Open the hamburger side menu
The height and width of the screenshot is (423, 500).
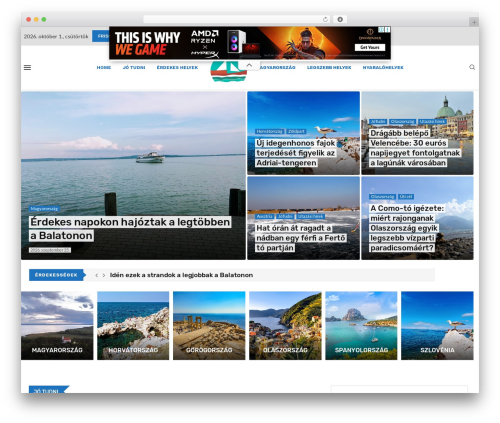tap(27, 67)
